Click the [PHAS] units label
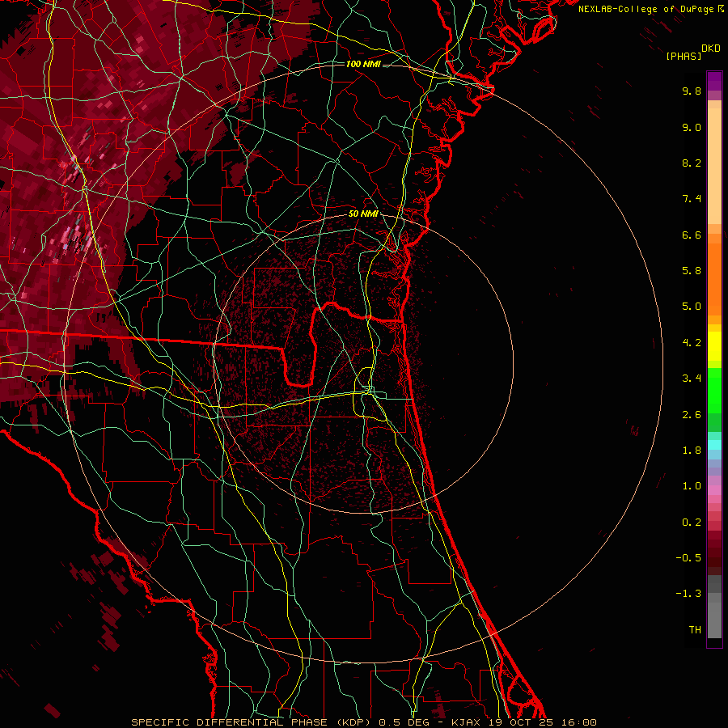The width and height of the screenshot is (728, 728). click(684, 56)
